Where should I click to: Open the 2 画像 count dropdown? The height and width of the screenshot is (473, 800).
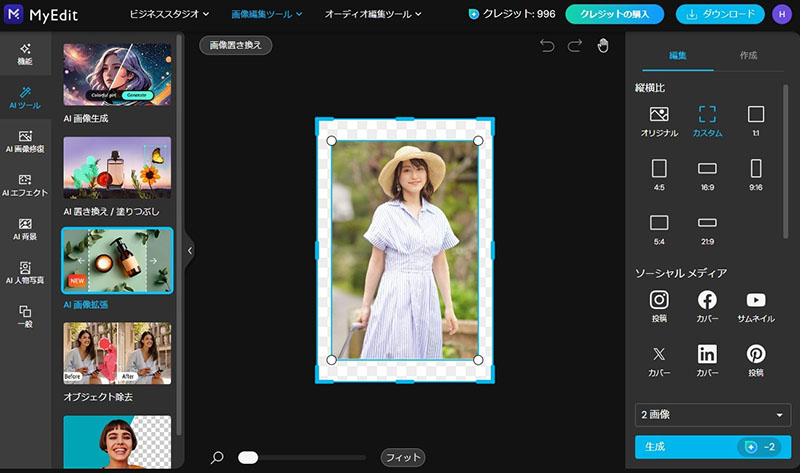coord(713,415)
